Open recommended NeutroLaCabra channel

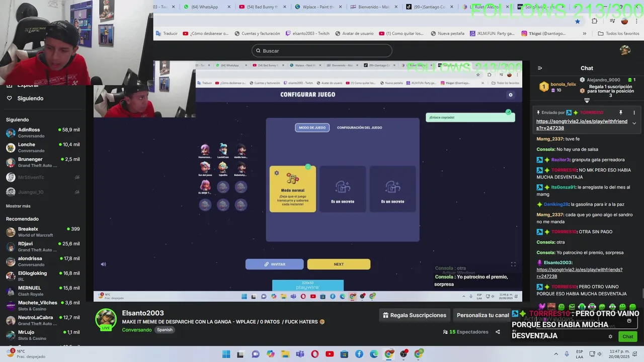tap(43, 320)
